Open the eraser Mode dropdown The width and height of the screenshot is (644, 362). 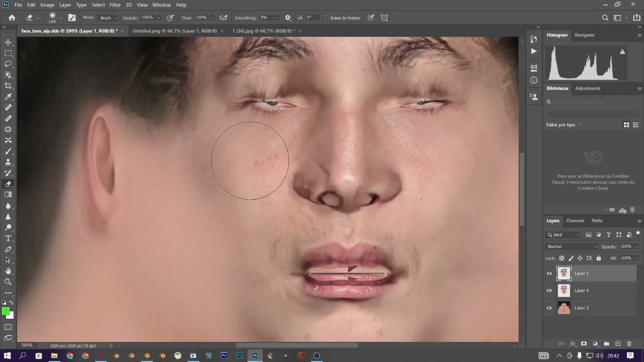(108, 18)
